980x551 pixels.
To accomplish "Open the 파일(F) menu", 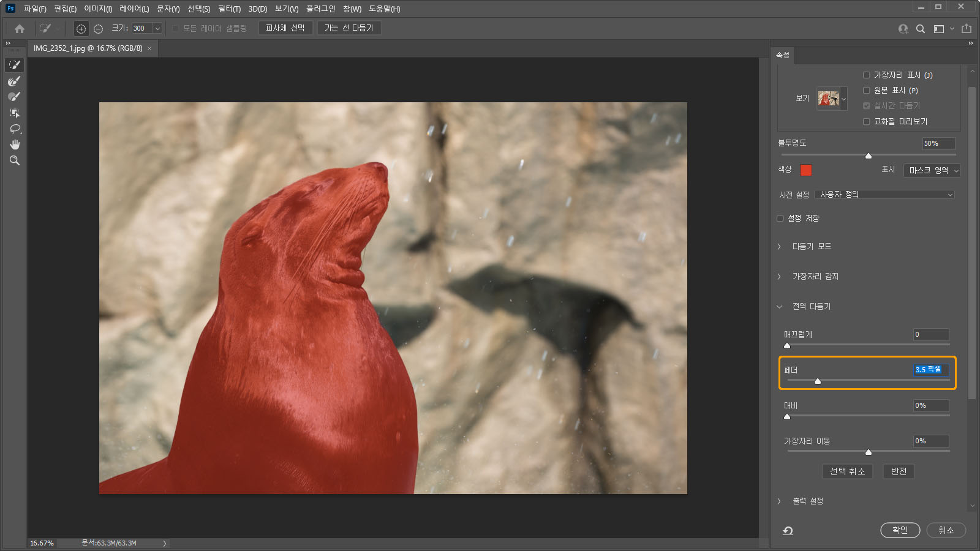I will [x=35, y=9].
